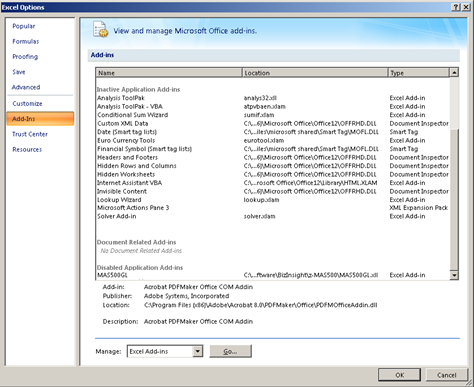This screenshot has width=474, height=387.
Task: Click the Document Related Add-ins heading
Action: pos(136,242)
